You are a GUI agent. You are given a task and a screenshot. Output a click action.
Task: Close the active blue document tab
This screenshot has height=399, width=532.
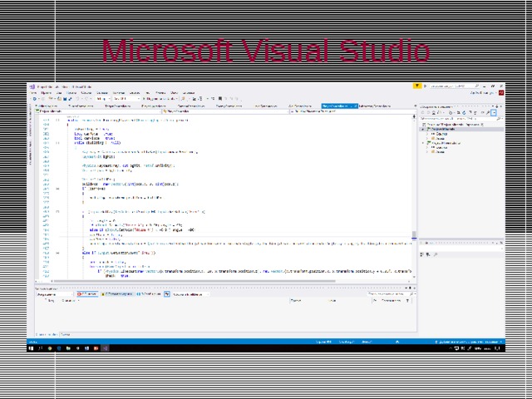(356, 106)
